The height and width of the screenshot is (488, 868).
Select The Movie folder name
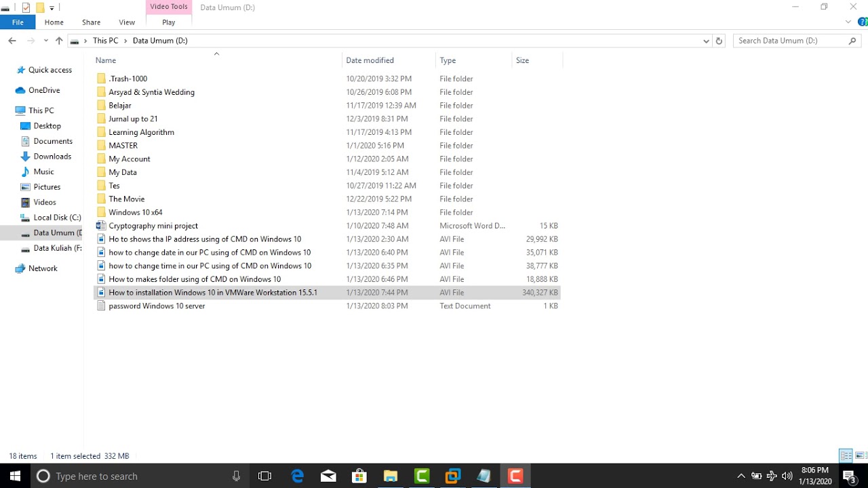pyautogui.click(x=127, y=199)
